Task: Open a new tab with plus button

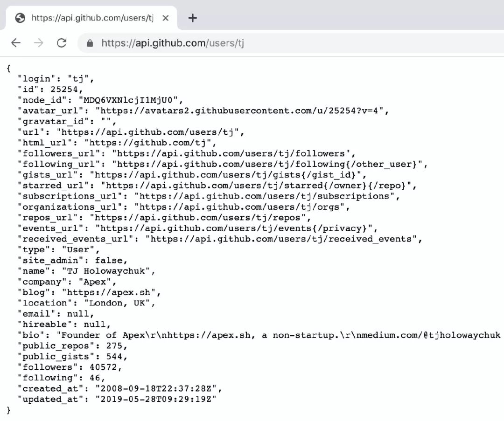Action: click(x=193, y=18)
